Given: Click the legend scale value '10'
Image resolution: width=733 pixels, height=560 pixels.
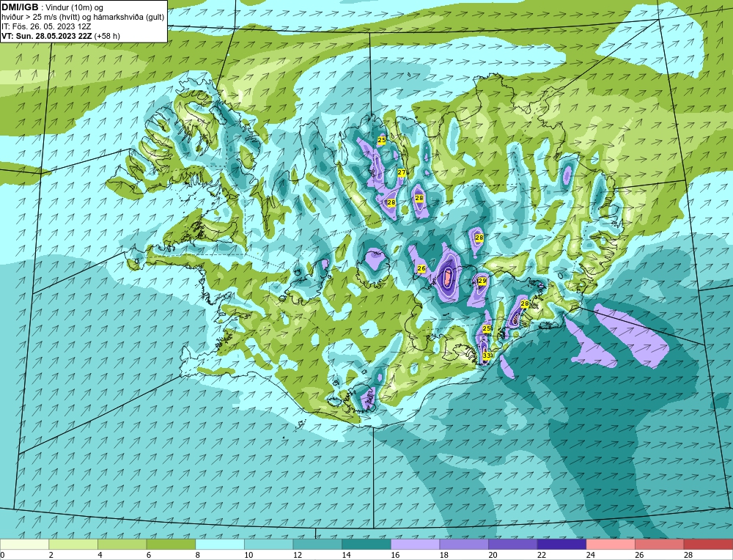Looking at the screenshot, I should pyautogui.click(x=248, y=555).
